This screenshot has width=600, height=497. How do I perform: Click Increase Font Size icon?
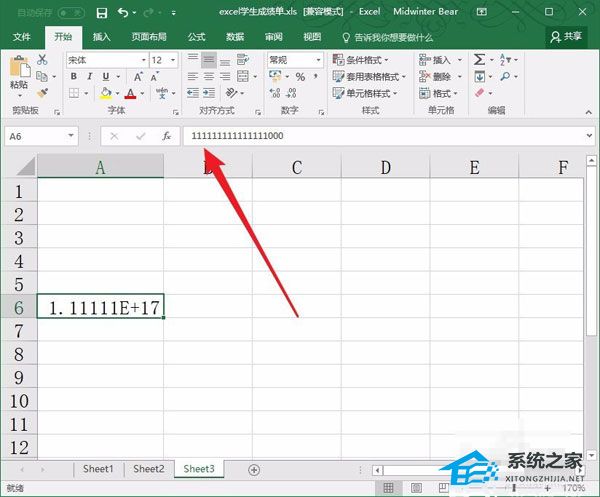click(138, 77)
